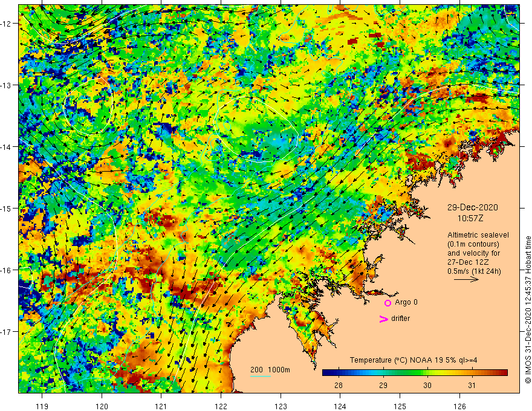Click the latitude '-12' axis label
This screenshot has height=411, width=532.
tap(7, 24)
